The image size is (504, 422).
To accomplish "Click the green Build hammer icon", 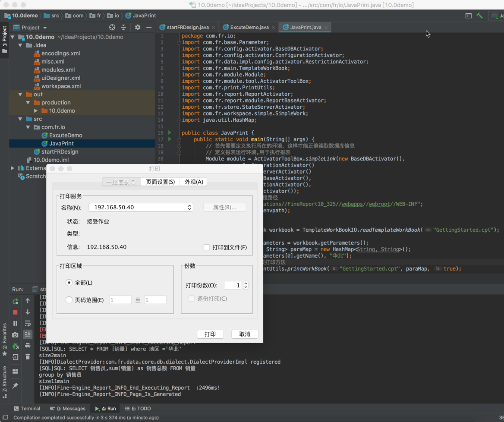I will point(479,16).
